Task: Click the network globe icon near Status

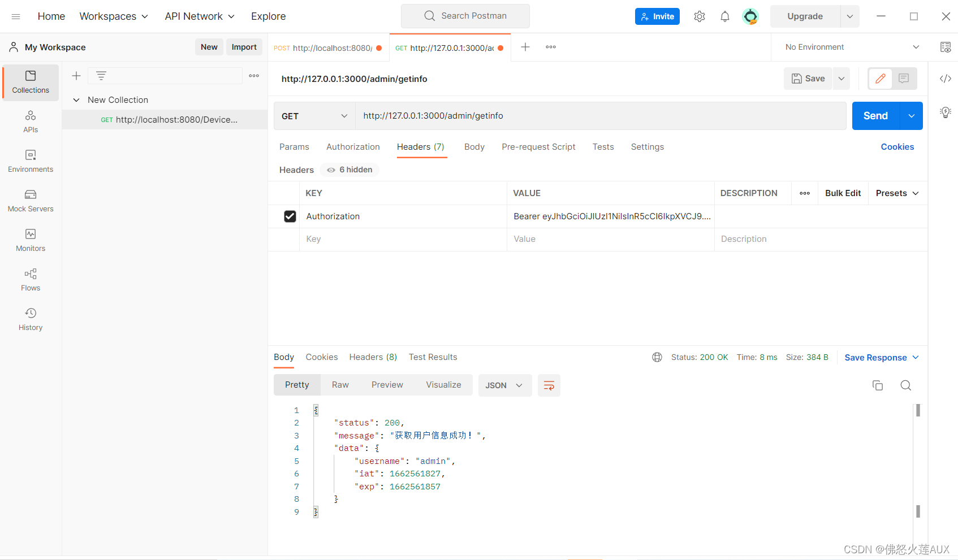Action: [657, 357]
